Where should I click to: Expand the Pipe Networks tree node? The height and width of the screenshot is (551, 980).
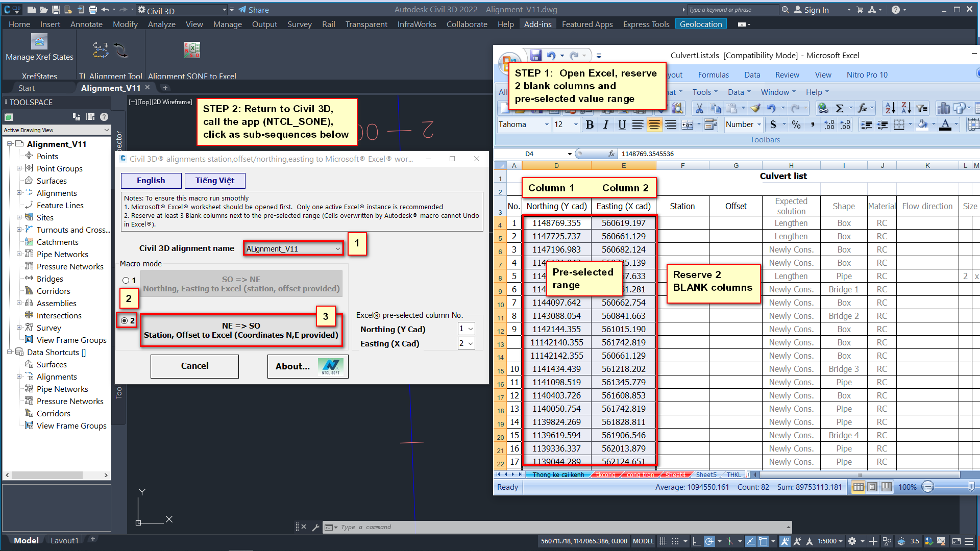19,254
